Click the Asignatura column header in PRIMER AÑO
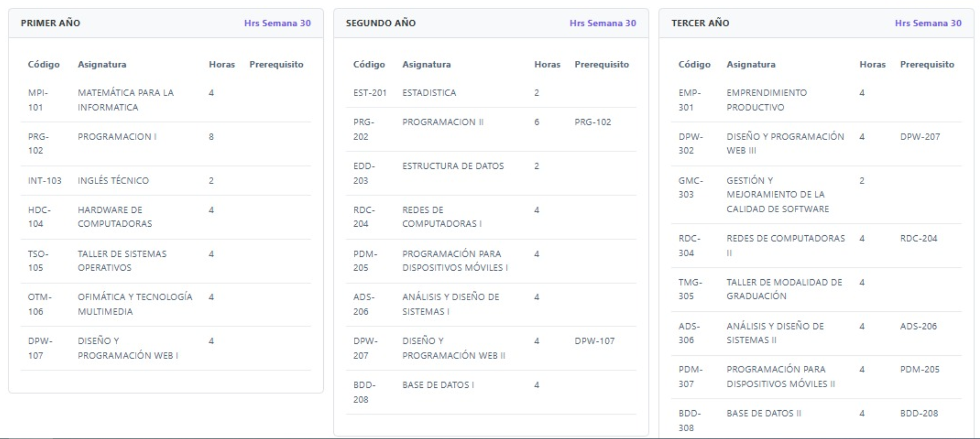This screenshot has width=980, height=439. (102, 64)
